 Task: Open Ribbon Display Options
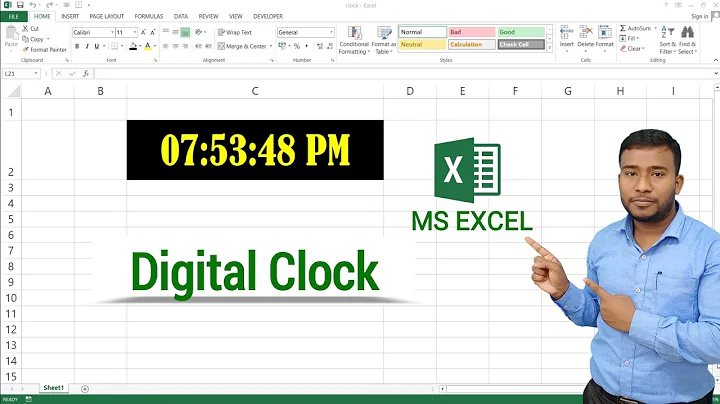(x=678, y=5)
